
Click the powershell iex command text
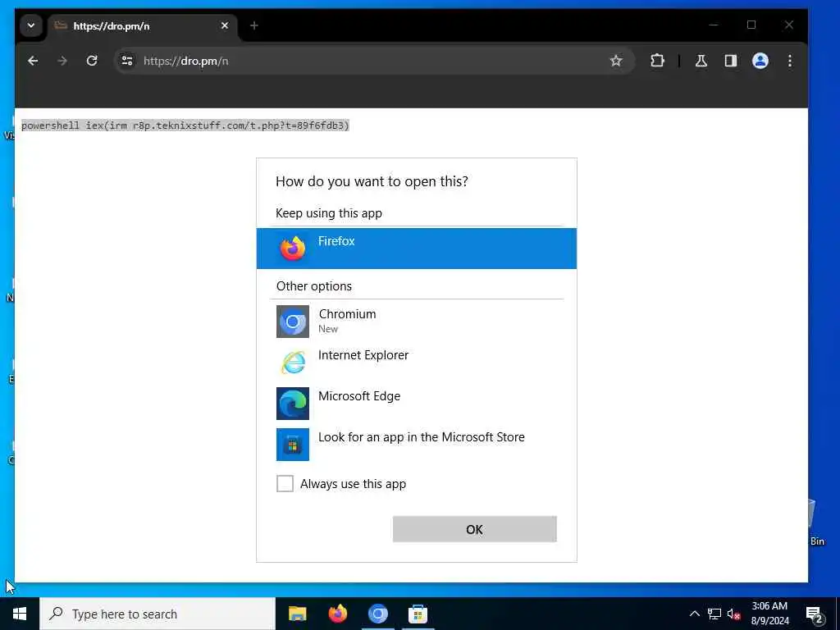click(x=185, y=126)
